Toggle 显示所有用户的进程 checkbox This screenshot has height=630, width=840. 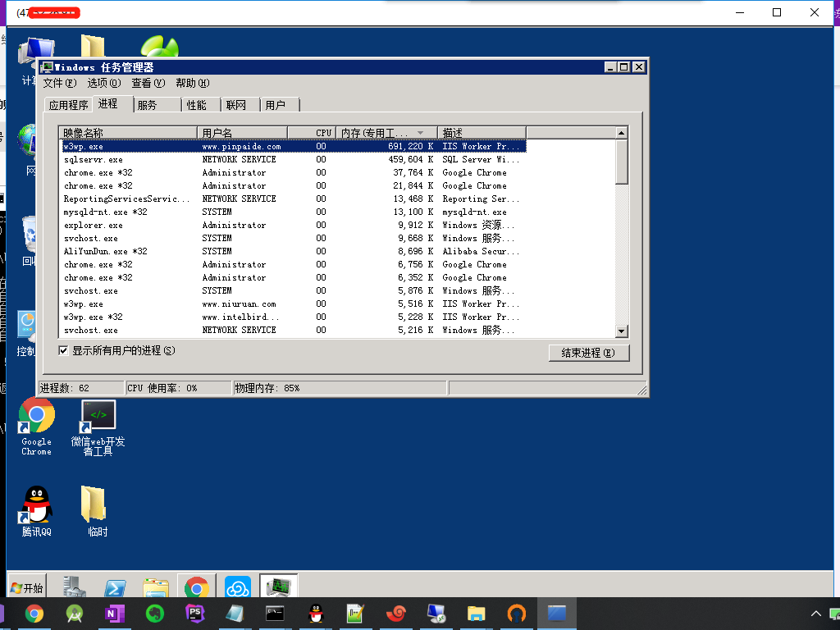tap(64, 351)
